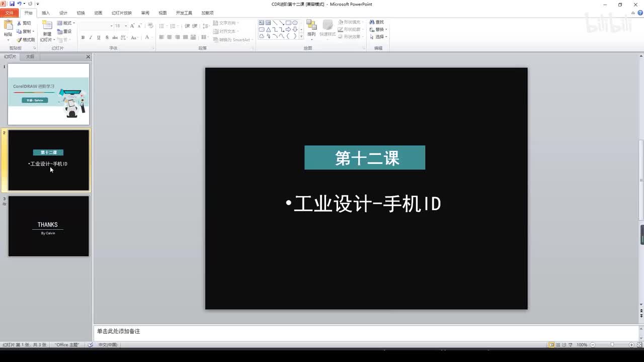Select the right arrow shape in gallery

pyautogui.click(x=288, y=29)
